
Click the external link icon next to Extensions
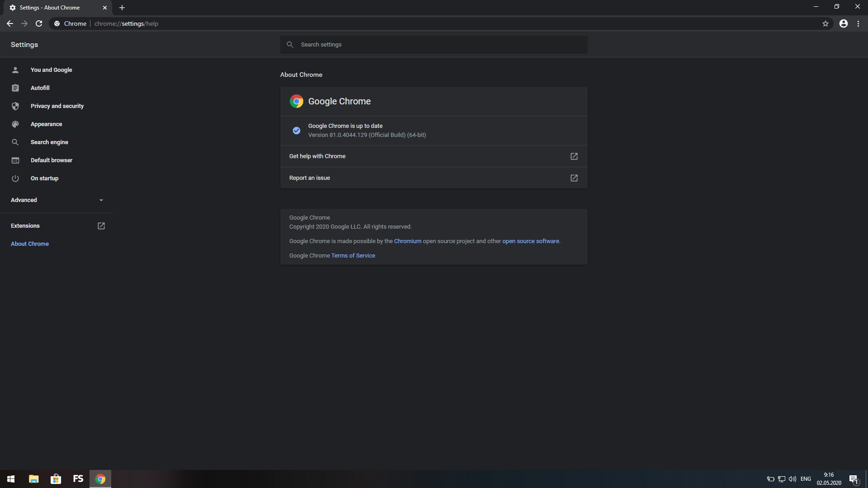click(101, 225)
